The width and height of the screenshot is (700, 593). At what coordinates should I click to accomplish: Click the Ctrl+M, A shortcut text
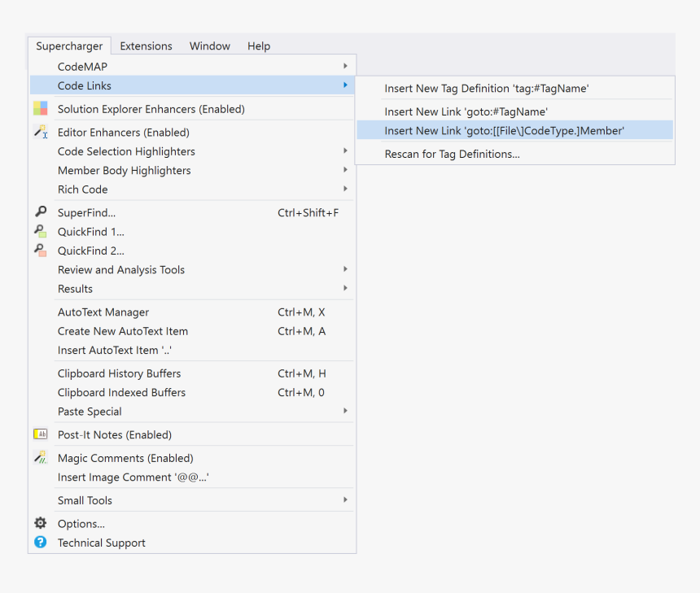pos(302,331)
